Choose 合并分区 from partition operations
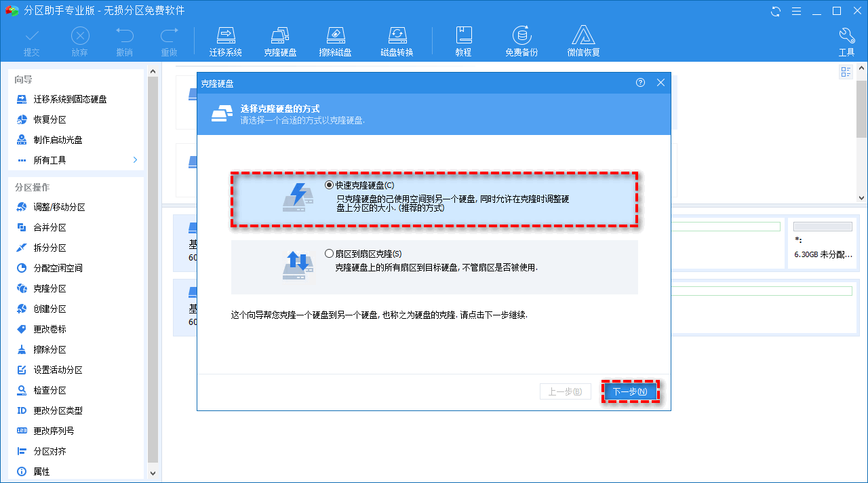 pyautogui.click(x=50, y=227)
